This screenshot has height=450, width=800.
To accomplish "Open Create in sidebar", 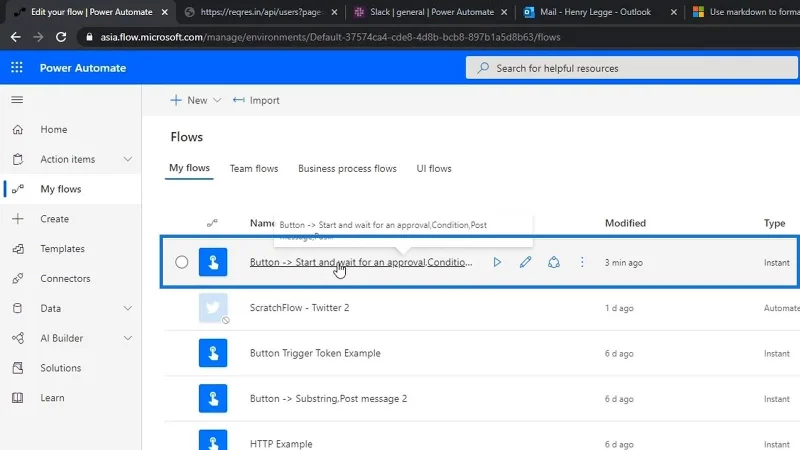I will click(55, 219).
